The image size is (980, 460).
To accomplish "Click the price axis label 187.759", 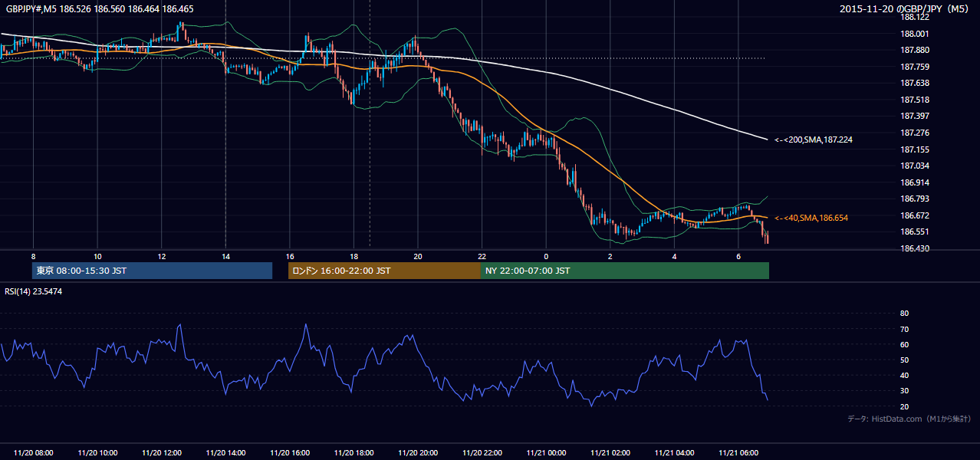I will click(916, 67).
